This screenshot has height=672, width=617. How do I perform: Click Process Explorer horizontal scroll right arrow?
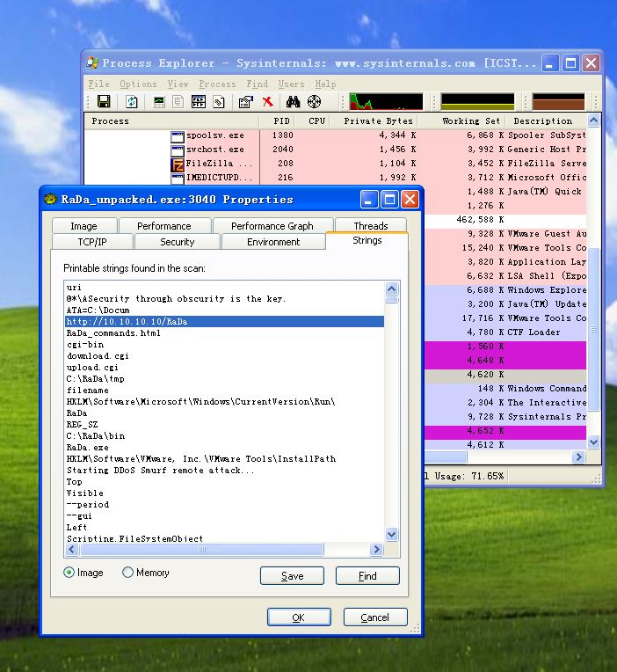pyautogui.click(x=578, y=457)
